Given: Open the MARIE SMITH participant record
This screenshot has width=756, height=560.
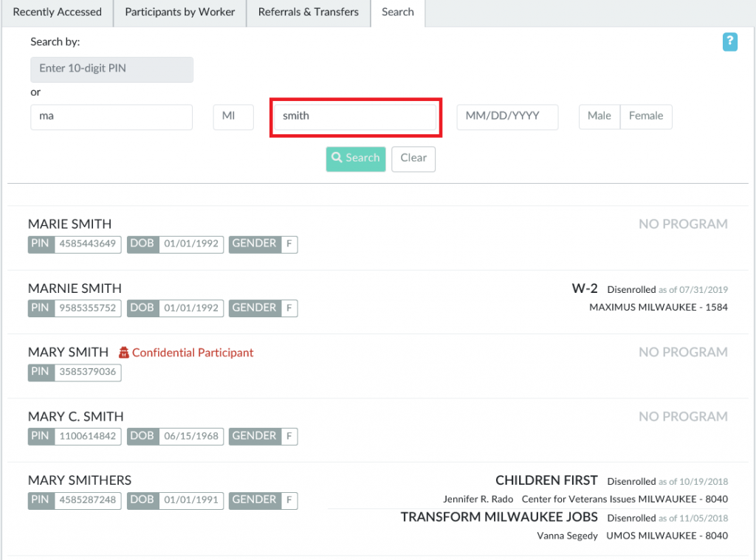Looking at the screenshot, I should [x=69, y=224].
